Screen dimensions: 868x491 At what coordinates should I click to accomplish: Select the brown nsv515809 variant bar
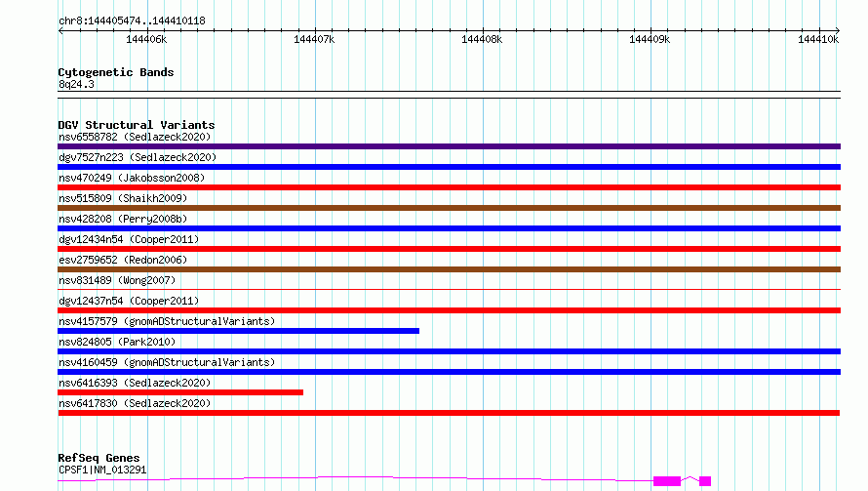pyautogui.click(x=449, y=208)
